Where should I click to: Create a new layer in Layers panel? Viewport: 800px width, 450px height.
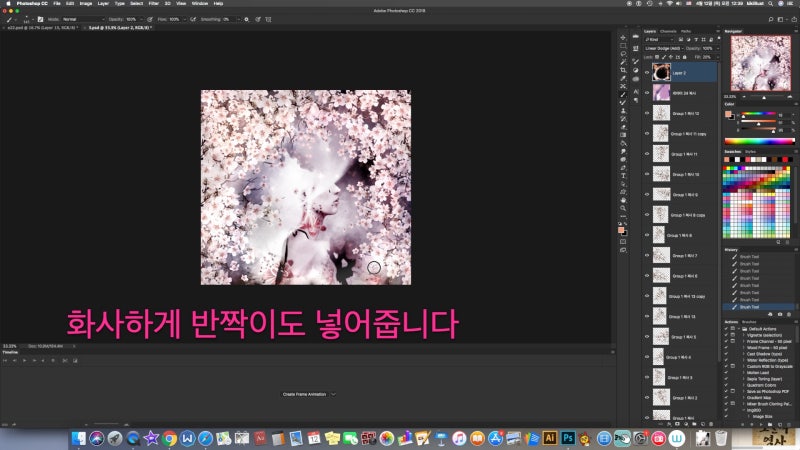tap(703, 424)
